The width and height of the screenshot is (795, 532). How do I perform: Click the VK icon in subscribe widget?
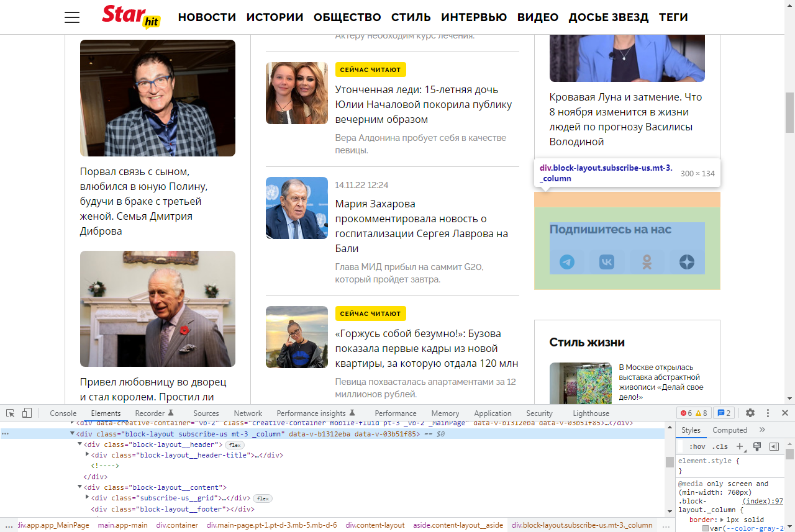606,262
